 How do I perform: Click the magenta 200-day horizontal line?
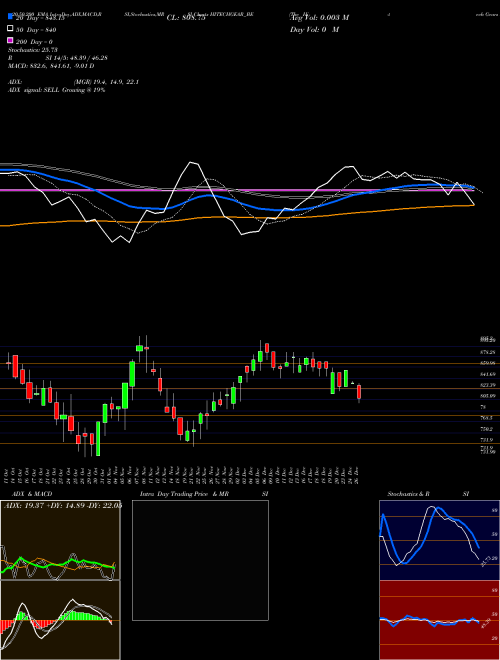point(236,190)
